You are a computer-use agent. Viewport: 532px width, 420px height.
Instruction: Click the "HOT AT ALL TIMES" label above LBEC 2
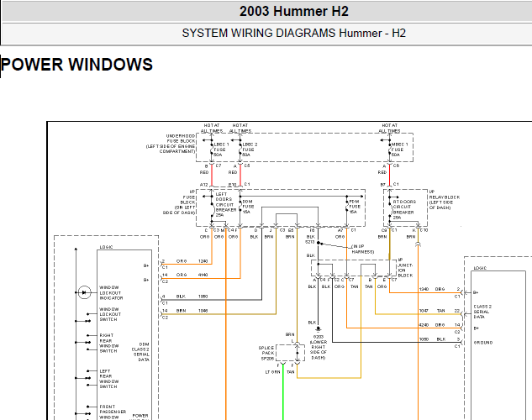tap(240, 129)
